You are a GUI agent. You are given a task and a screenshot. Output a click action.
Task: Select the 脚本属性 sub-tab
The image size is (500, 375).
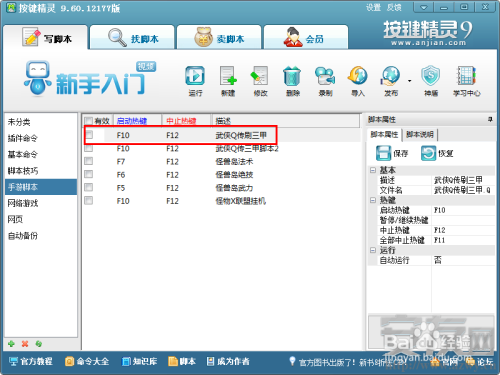(384, 134)
